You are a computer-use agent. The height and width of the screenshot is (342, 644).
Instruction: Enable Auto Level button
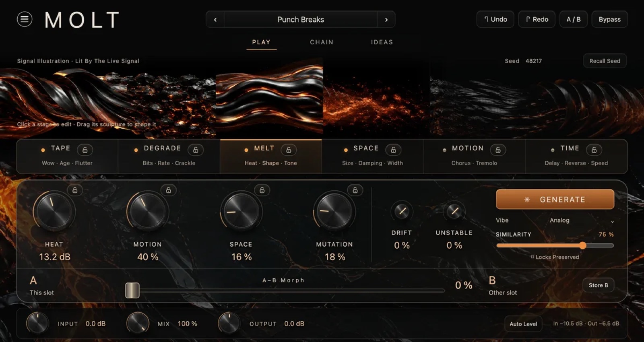coord(523,324)
